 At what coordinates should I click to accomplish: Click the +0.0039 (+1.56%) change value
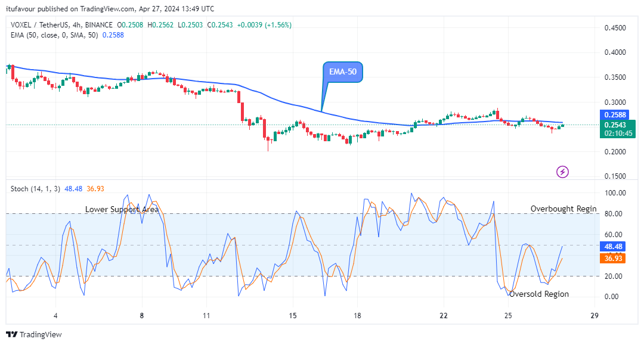tap(265, 25)
